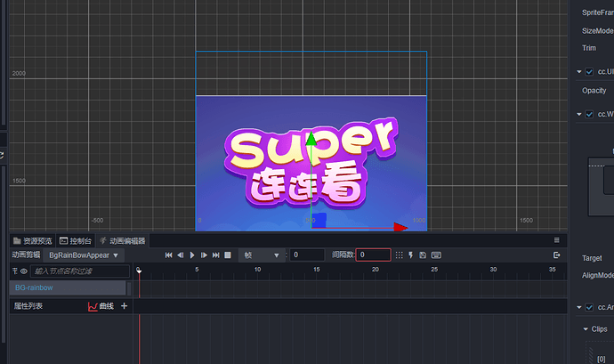Click the AlignMode property label

(x=598, y=276)
